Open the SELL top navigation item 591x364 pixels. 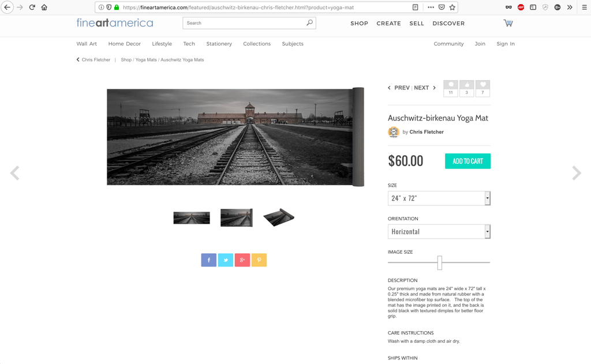pos(417,23)
